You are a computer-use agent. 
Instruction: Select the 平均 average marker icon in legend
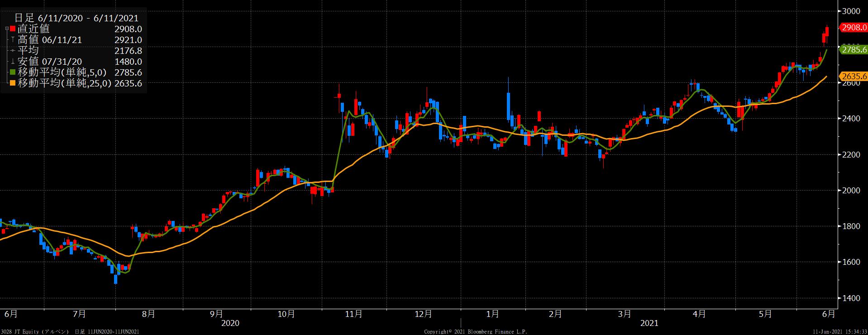tap(13, 51)
